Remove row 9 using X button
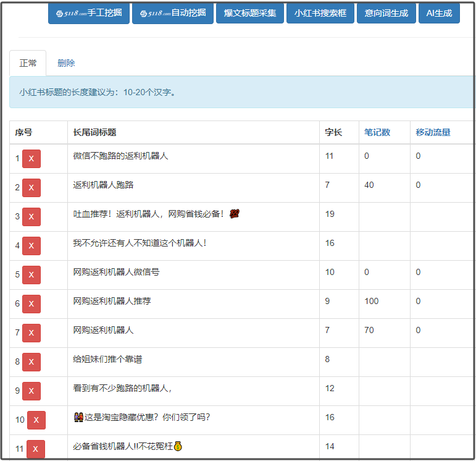 [31, 391]
